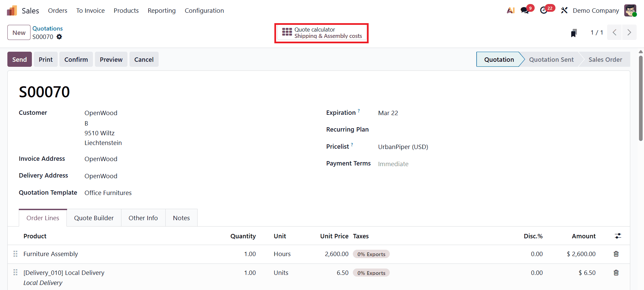The image size is (644, 290).
Task: Cancel the quotation
Action: [x=144, y=59]
